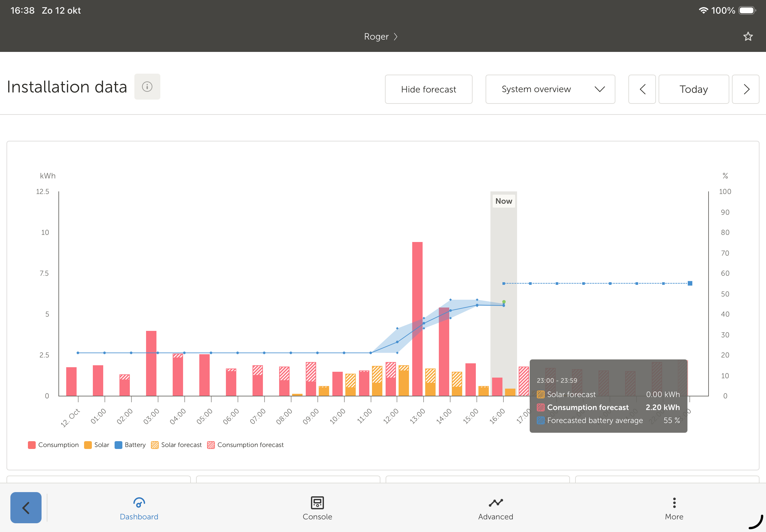The image size is (766, 532).
Task: Expand the System overview dropdown
Action: click(550, 89)
